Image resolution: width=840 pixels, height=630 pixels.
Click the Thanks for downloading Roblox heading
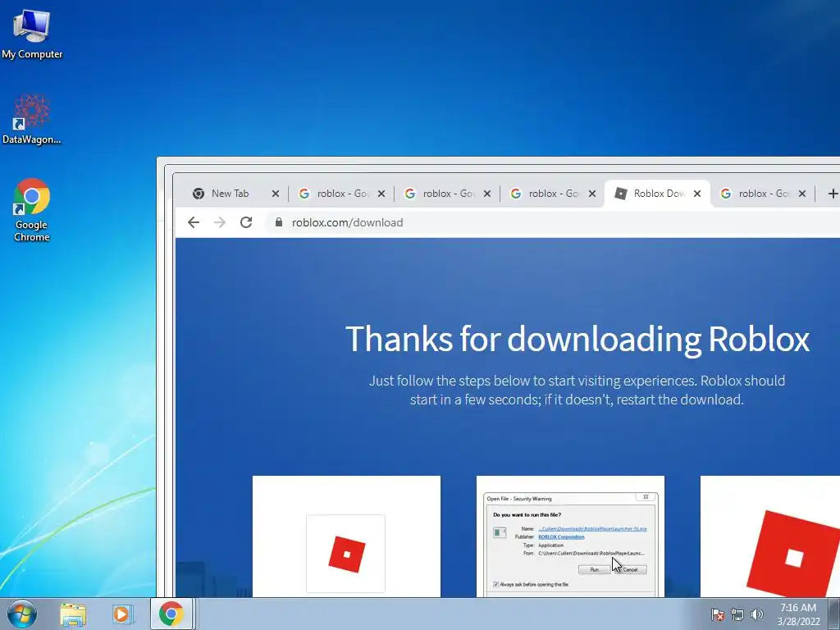point(577,339)
